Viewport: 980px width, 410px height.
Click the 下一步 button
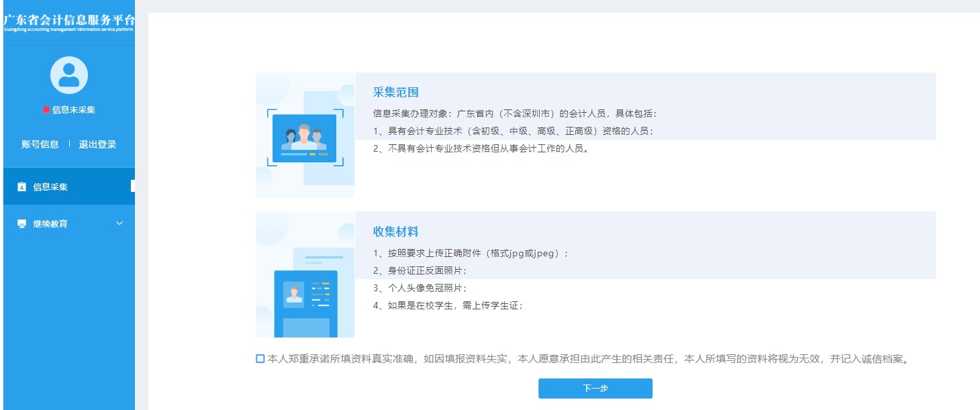pyautogui.click(x=595, y=388)
